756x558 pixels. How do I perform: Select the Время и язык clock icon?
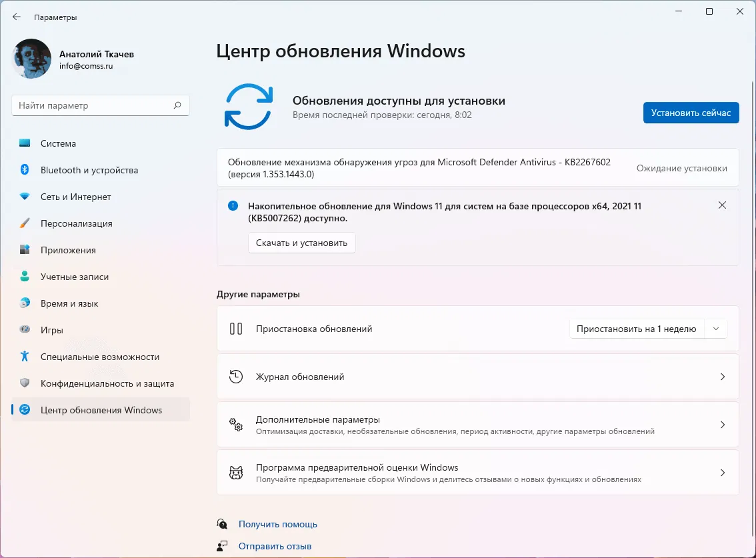point(23,303)
